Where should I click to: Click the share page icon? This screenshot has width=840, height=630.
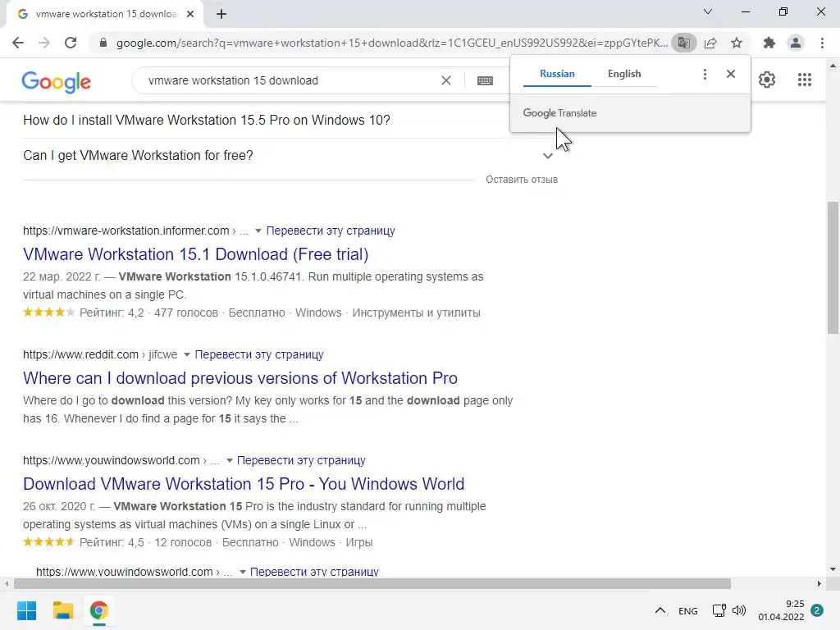(x=710, y=43)
